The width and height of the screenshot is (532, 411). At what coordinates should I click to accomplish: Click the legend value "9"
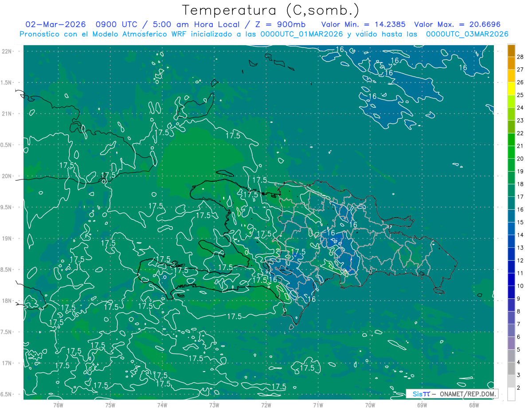[520, 299]
